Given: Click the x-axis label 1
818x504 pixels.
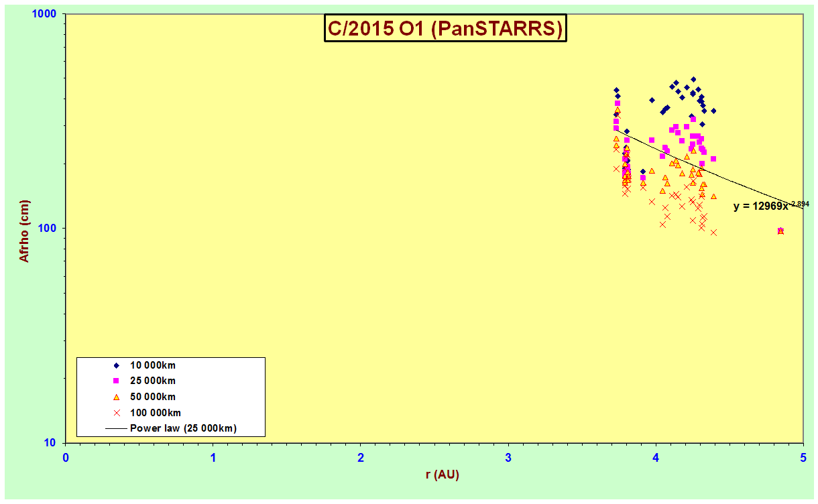Looking at the screenshot, I should pos(213,458).
